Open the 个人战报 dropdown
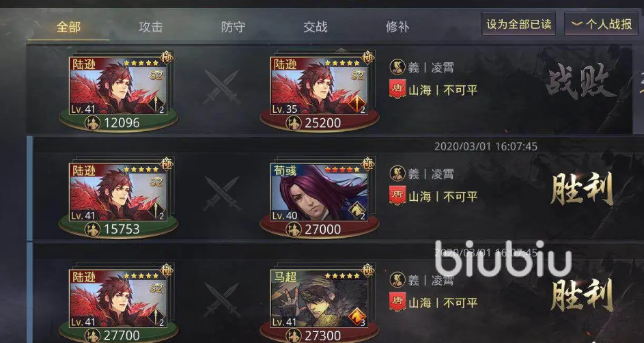The image size is (644, 343). [x=601, y=24]
